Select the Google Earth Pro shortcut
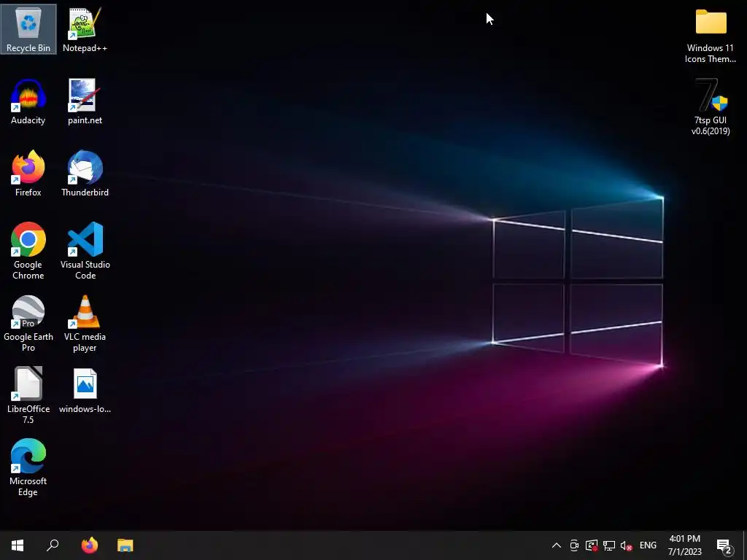 (x=28, y=323)
